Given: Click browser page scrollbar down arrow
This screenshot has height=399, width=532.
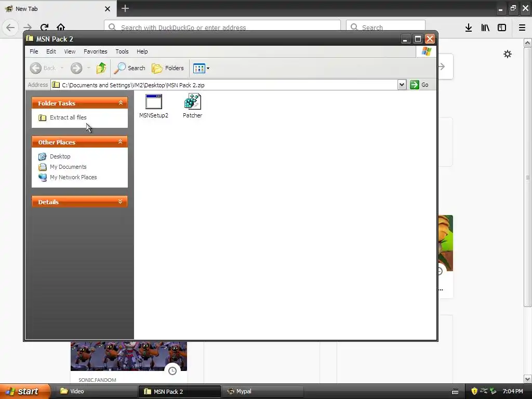Looking at the screenshot, I should [527, 379].
